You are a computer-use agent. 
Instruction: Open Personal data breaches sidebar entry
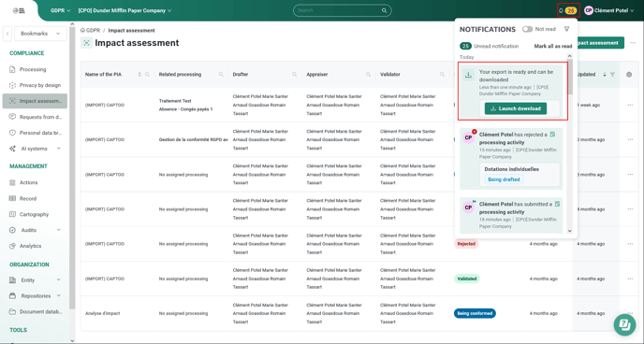pyautogui.click(x=36, y=133)
